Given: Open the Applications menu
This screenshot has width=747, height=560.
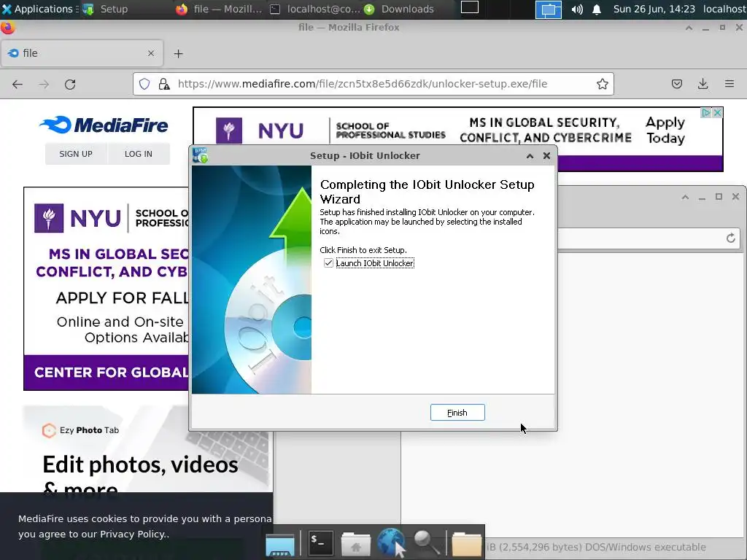Looking at the screenshot, I should (38, 9).
